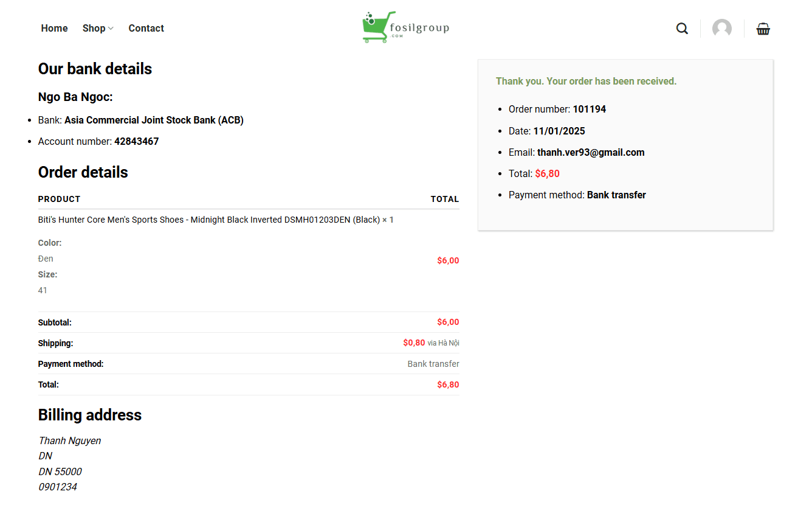The width and height of the screenshot is (812, 508).
Task: Click the TOTAL column header
Action: pos(445,199)
